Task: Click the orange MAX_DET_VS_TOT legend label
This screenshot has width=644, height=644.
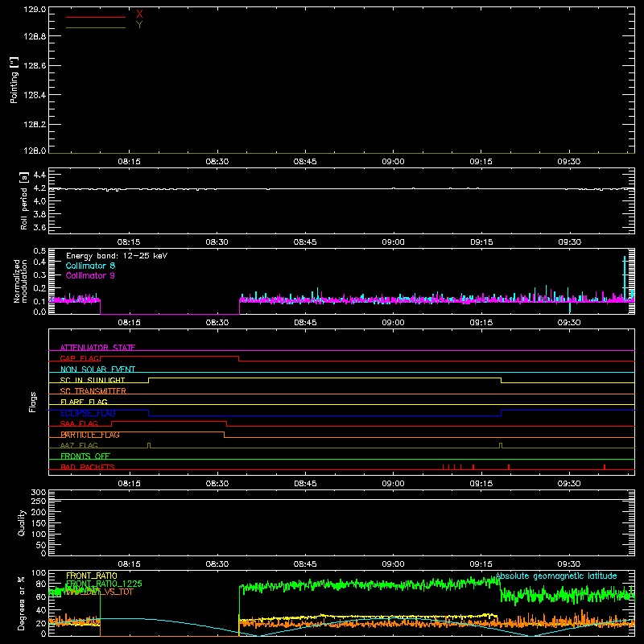Action: point(100,592)
